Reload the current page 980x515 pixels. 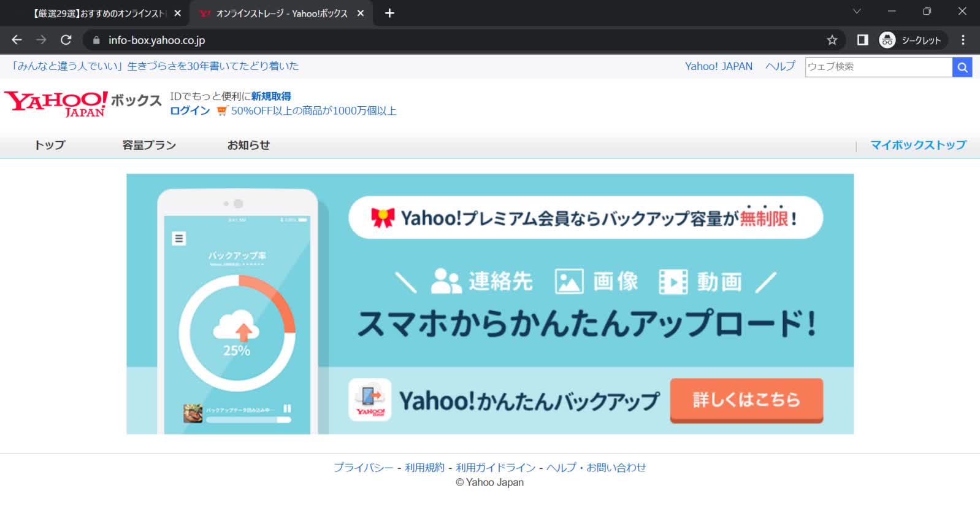(66, 40)
